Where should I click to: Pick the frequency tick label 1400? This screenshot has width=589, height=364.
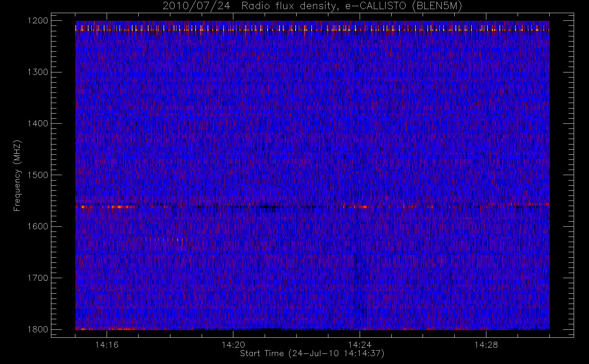(38, 123)
